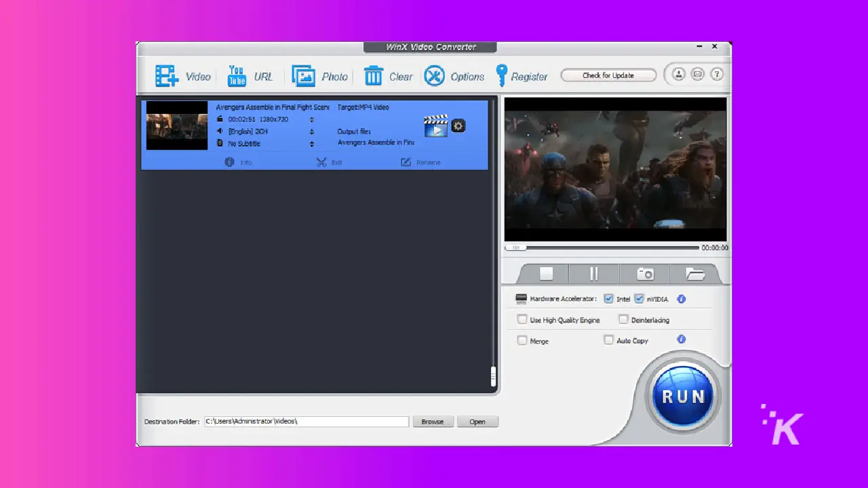868x488 pixels.
Task: Pause the video preview
Action: point(594,273)
